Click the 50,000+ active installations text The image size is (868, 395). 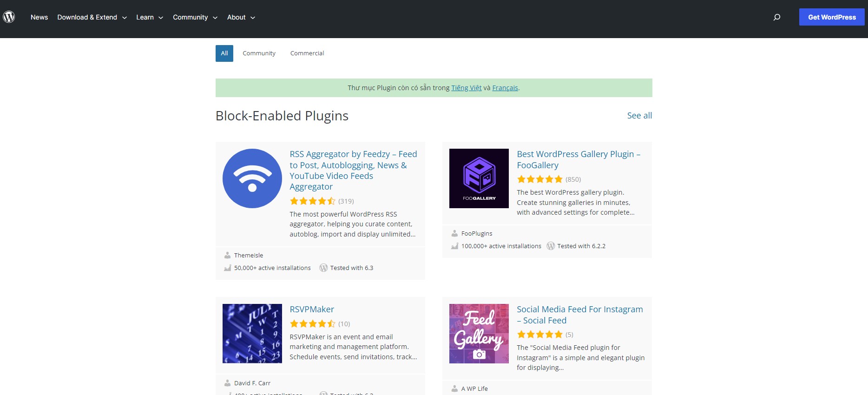coord(272,268)
